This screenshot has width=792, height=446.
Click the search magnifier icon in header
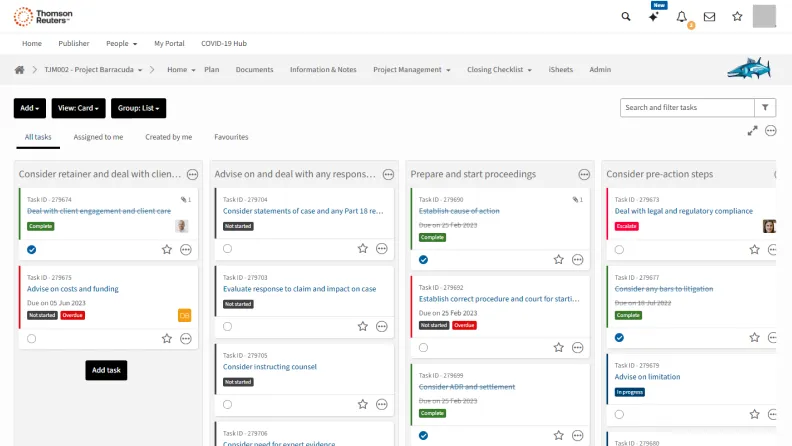tap(626, 17)
